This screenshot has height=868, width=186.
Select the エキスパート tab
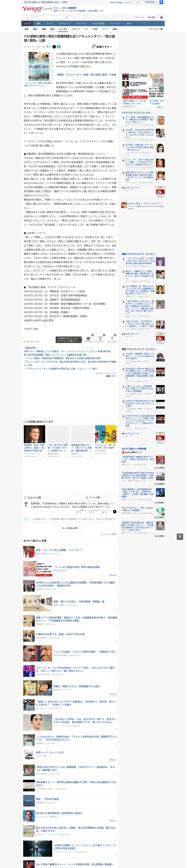click(64, 24)
